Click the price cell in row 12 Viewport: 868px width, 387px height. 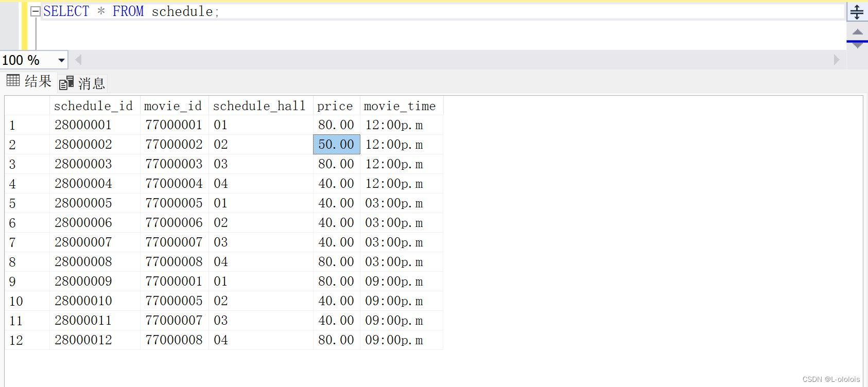click(336, 340)
